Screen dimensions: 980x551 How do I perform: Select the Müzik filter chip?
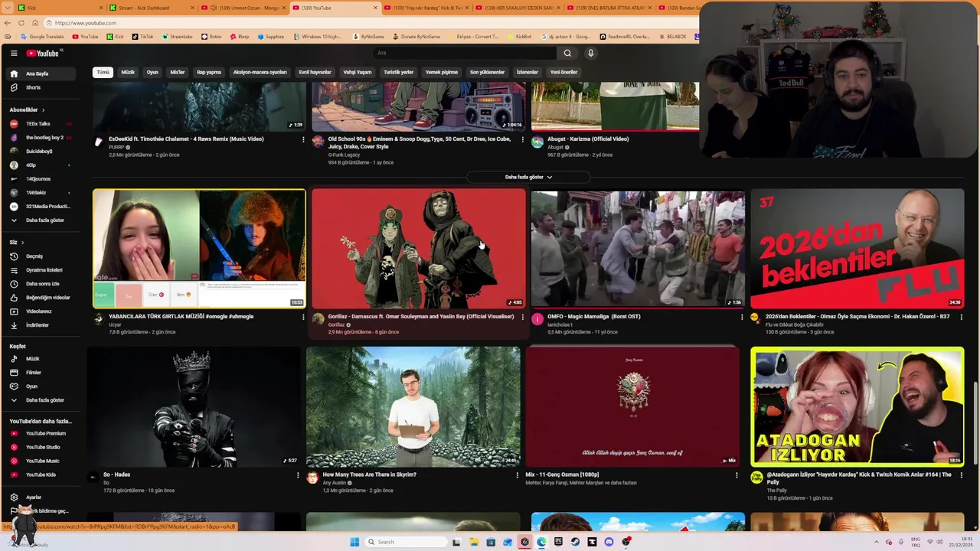128,72
